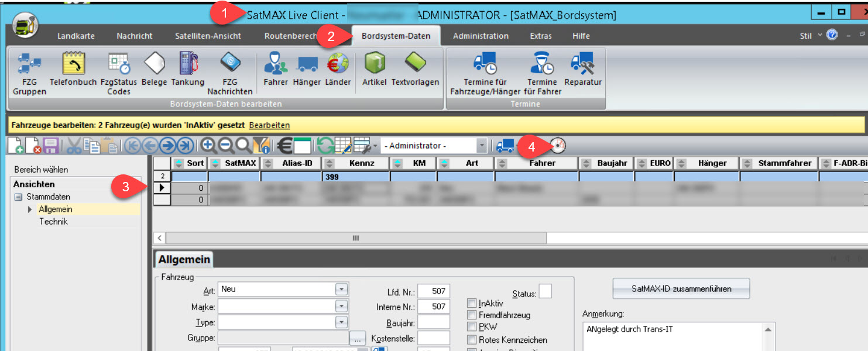The width and height of the screenshot is (868, 351).
Task: Open FZG Gruppen in the ribbon
Action: [x=29, y=74]
